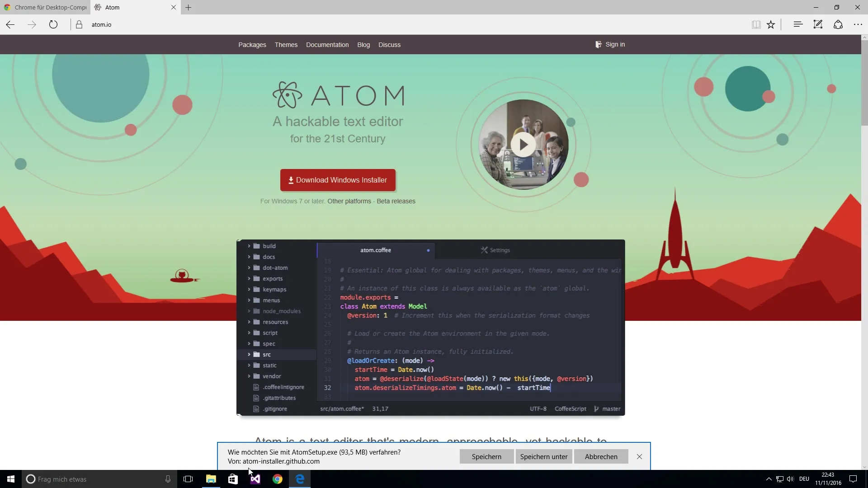Image resolution: width=868 pixels, height=488 pixels.
Task: Click the .gitignore file entry
Action: (x=270, y=408)
